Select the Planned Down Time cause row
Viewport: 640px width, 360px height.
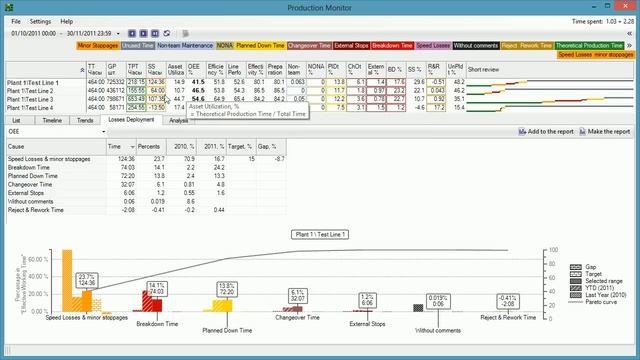point(146,176)
